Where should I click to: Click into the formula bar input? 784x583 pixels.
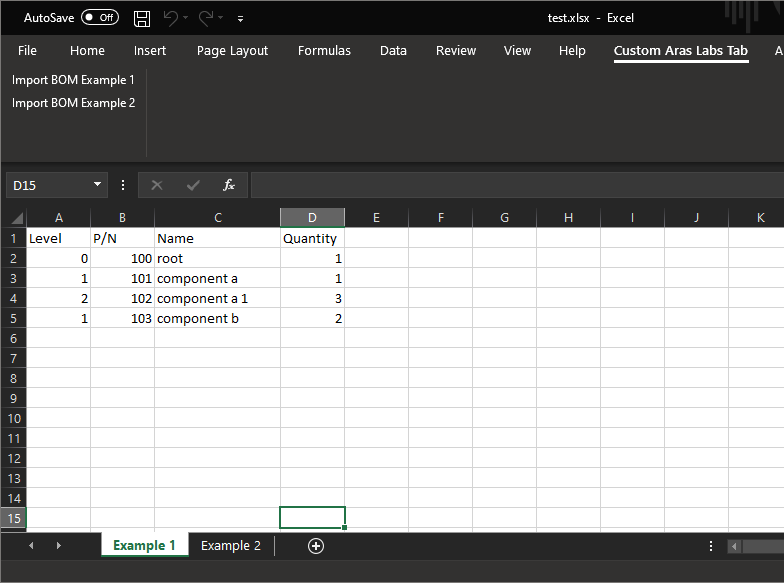pyautogui.click(x=517, y=185)
